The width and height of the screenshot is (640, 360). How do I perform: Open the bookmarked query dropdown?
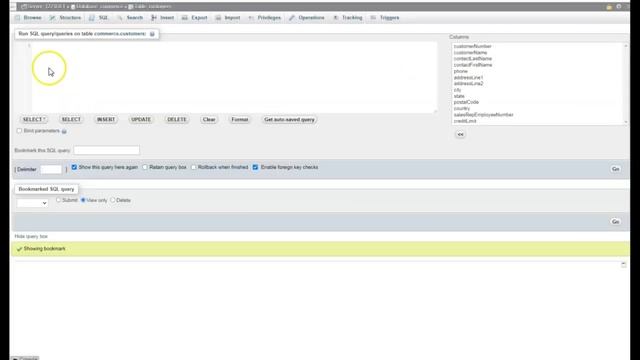(32, 203)
